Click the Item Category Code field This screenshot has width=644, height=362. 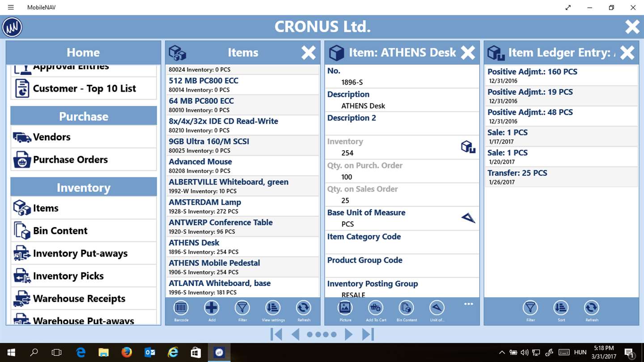coord(402,242)
